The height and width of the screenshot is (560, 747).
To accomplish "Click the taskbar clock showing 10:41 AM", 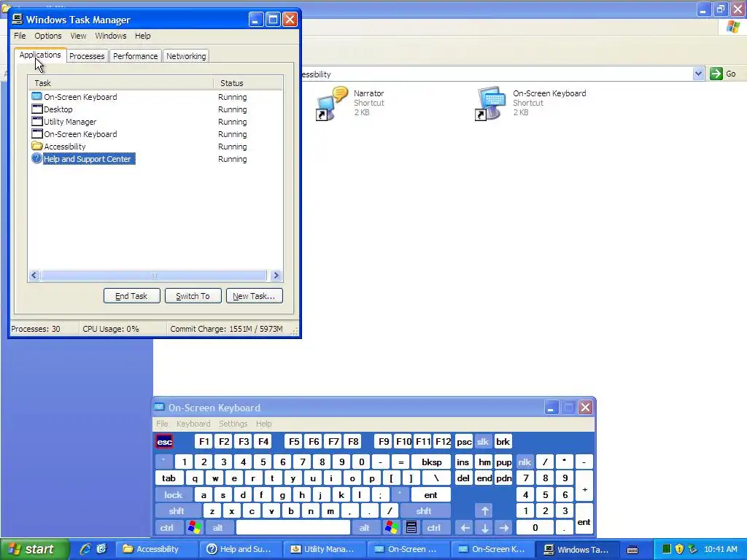I will click(720, 549).
